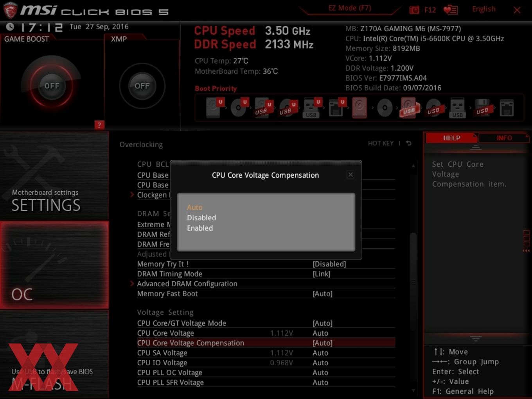The image size is (532, 399).
Task: Choose Disabled in the compensation dialog
Action: click(201, 217)
